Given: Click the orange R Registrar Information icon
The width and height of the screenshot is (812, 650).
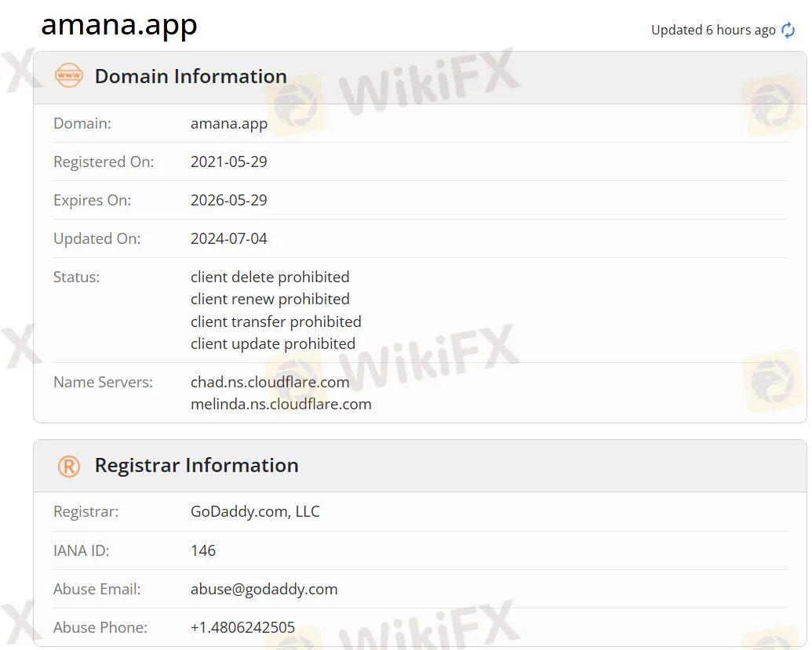Looking at the screenshot, I should (x=69, y=466).
